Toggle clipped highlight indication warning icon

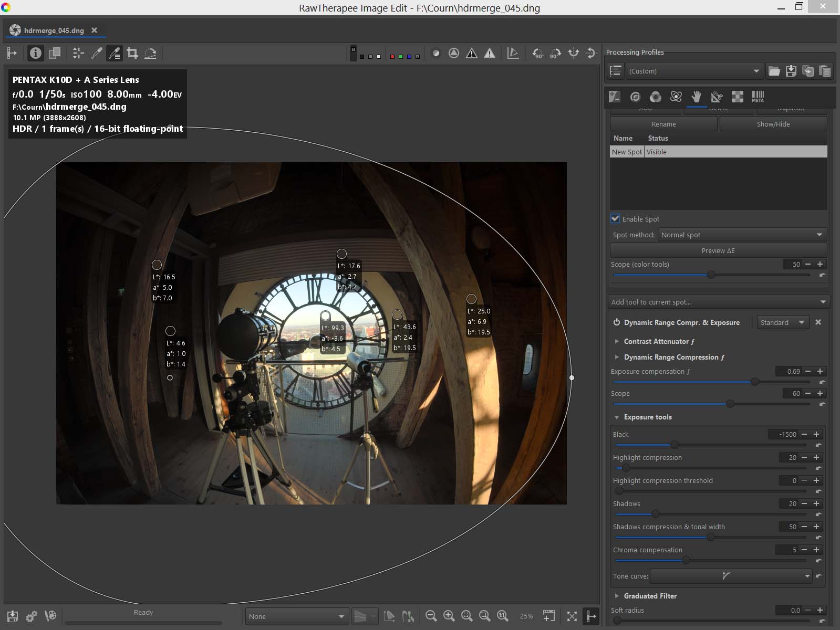pyautogui.click(x=490, y=53)
